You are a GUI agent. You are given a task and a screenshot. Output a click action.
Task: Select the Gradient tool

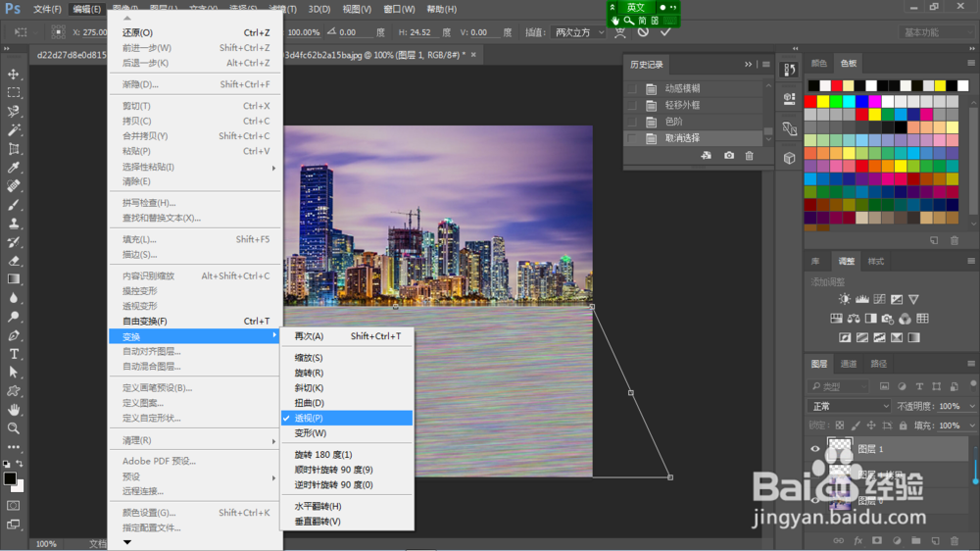coord(13,279)
